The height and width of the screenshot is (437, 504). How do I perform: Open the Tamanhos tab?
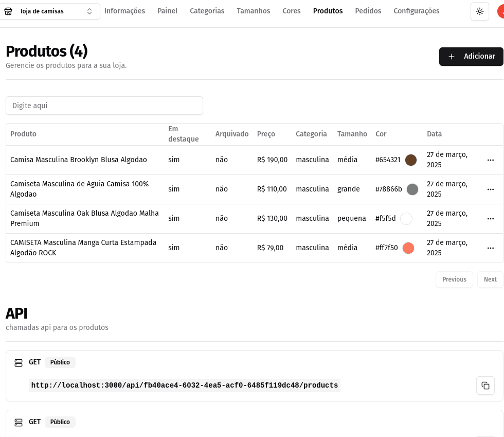pos(253,11)
